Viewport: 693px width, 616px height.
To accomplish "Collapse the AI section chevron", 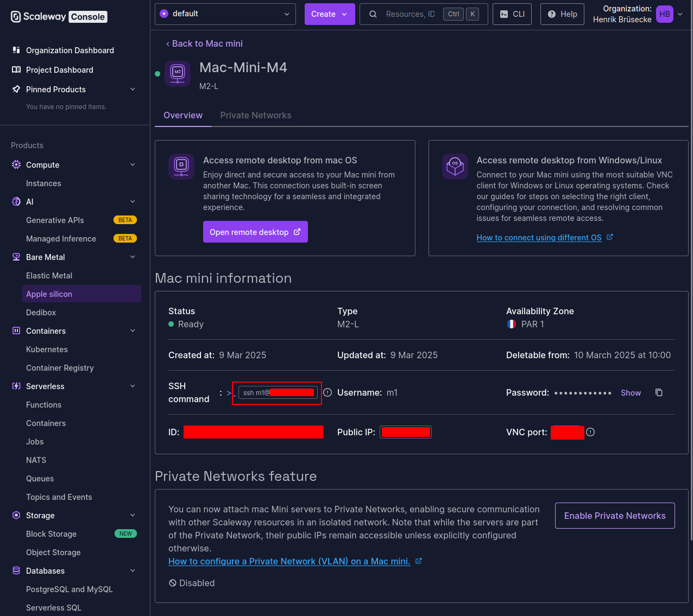I will 133,202.
